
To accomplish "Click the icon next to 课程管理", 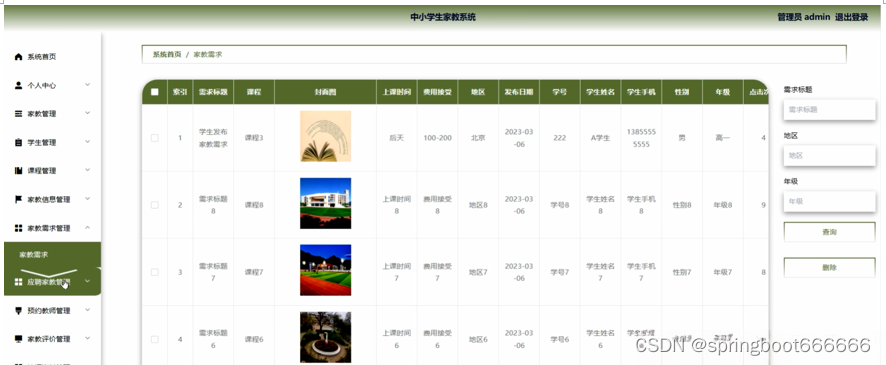I will click(x=18, y=171).
